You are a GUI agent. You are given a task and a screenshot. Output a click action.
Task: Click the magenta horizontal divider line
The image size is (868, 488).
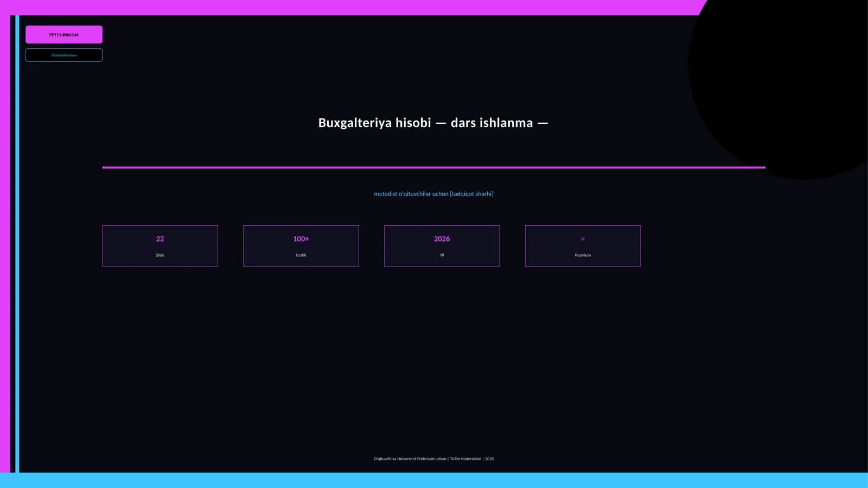tap(433, 167)
